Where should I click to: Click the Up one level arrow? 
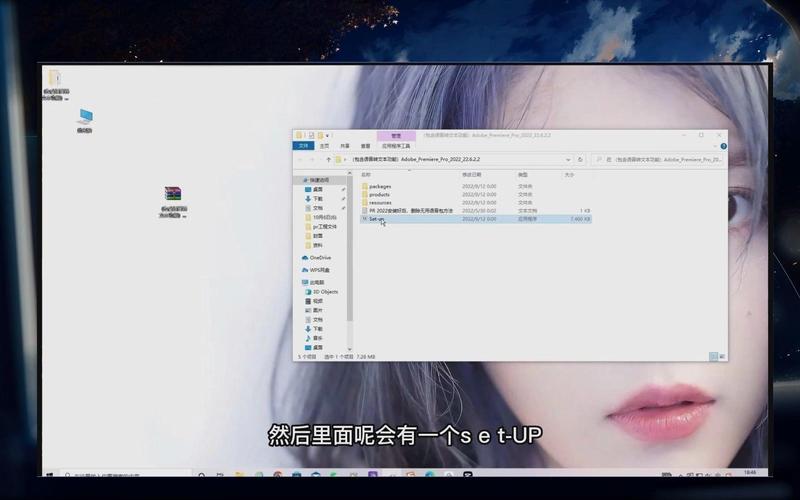pyautogui.click(x=328, y=160)
